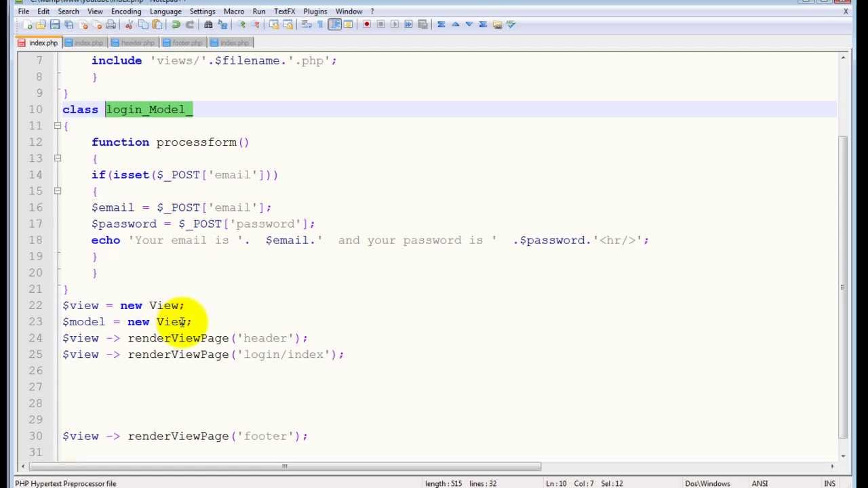Open the Search menu

68,12
